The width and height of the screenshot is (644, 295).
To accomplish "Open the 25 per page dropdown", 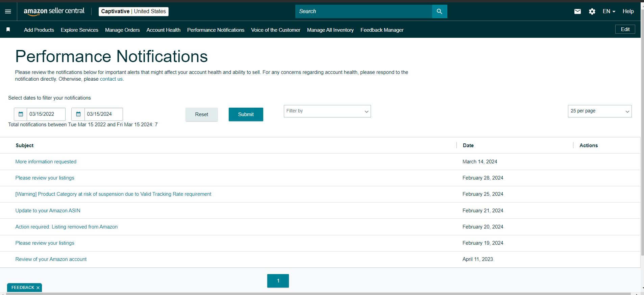I will pyautogui.click(x=600, y=111).
